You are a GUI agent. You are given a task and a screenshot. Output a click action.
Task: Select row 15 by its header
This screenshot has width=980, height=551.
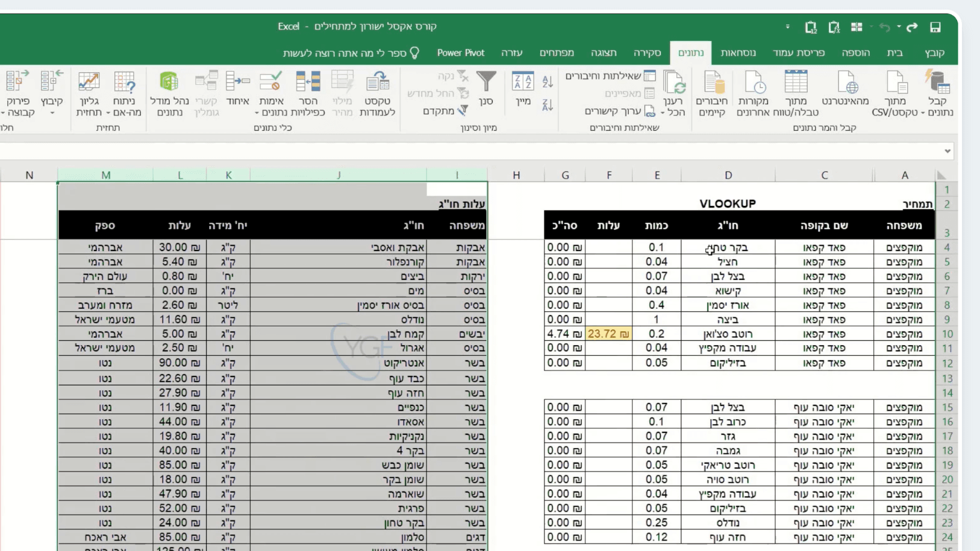point(947,408)
